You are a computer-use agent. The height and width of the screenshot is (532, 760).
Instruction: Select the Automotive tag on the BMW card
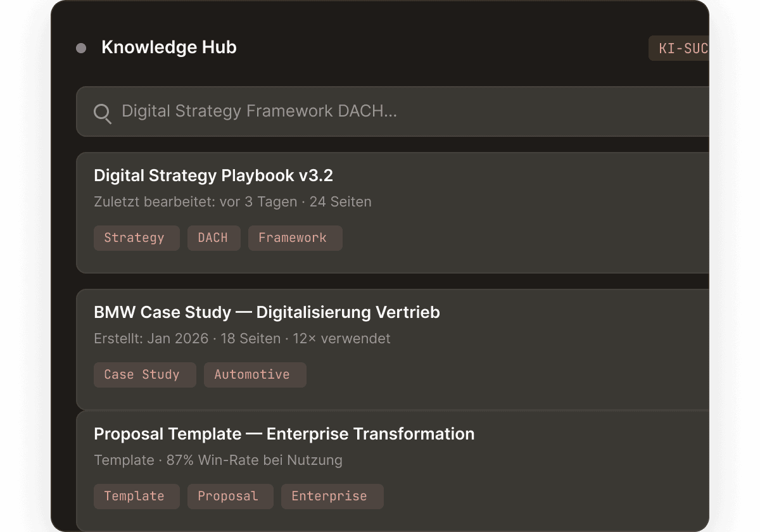coord(255,374)
